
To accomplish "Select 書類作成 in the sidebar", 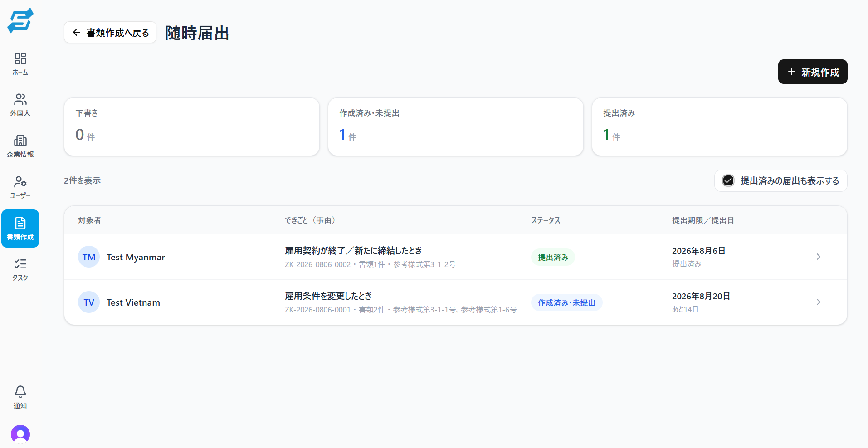I will point(20,229).
